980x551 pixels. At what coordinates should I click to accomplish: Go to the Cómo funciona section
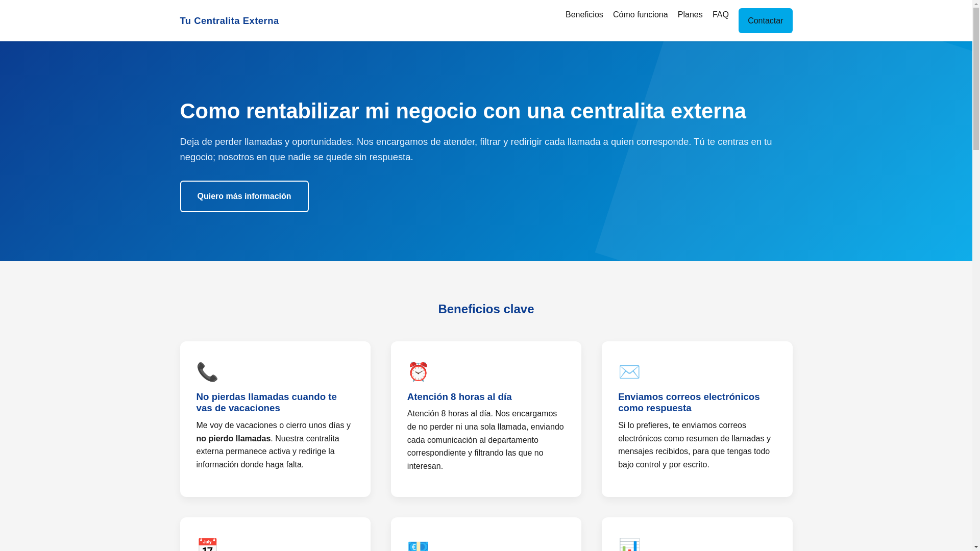pos(640,15)
